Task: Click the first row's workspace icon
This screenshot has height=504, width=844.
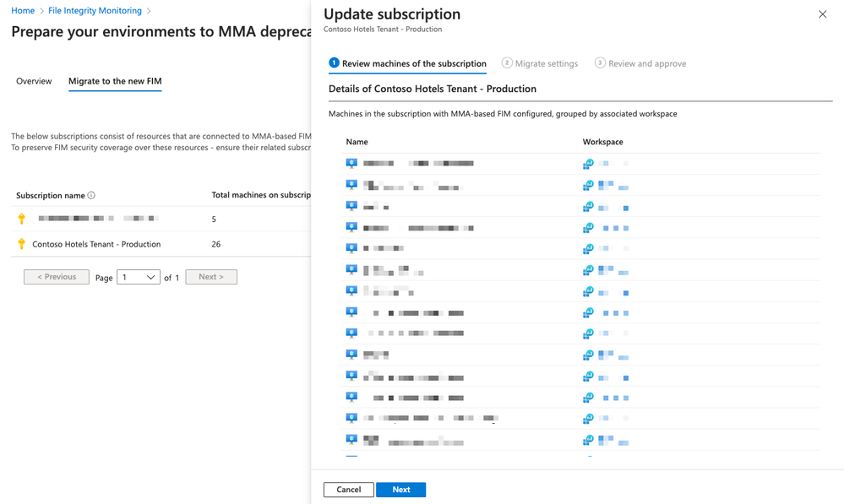Action: click(588, 164)
